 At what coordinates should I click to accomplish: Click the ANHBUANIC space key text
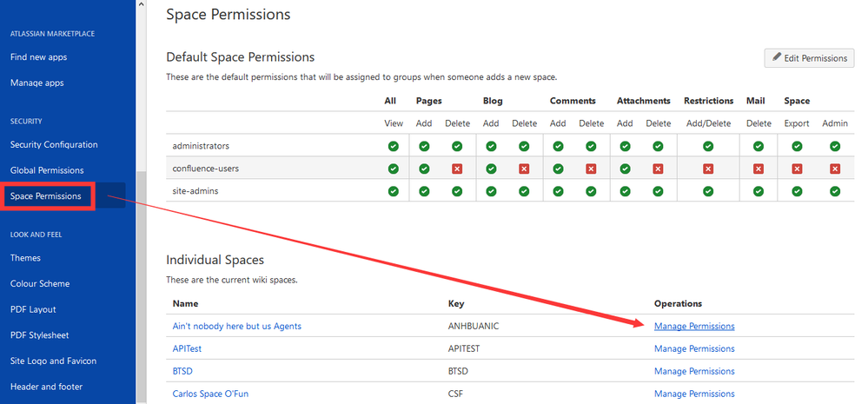pyautogui.click(x=474, y=326)
